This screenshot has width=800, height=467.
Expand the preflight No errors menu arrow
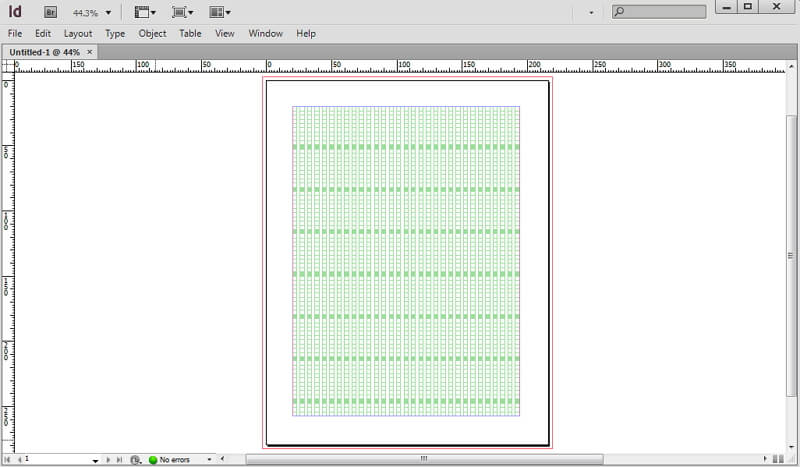pos(209,460)
